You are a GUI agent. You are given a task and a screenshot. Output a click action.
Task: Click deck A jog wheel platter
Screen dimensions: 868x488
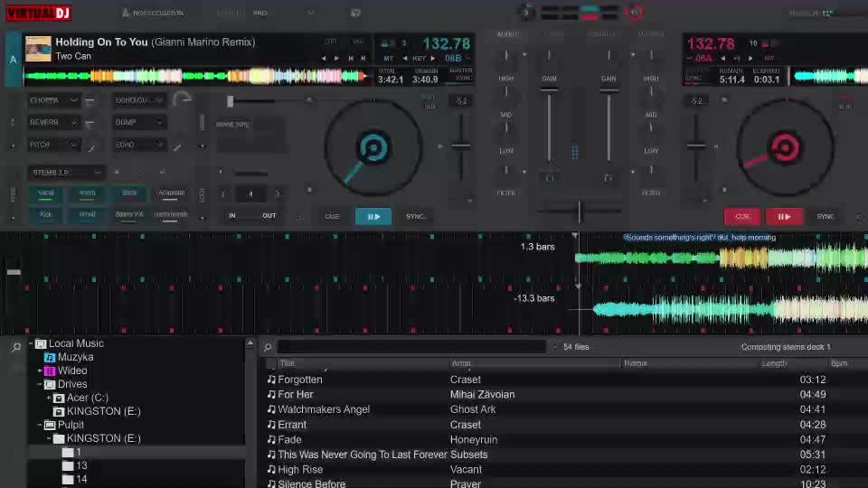(373, 147)
